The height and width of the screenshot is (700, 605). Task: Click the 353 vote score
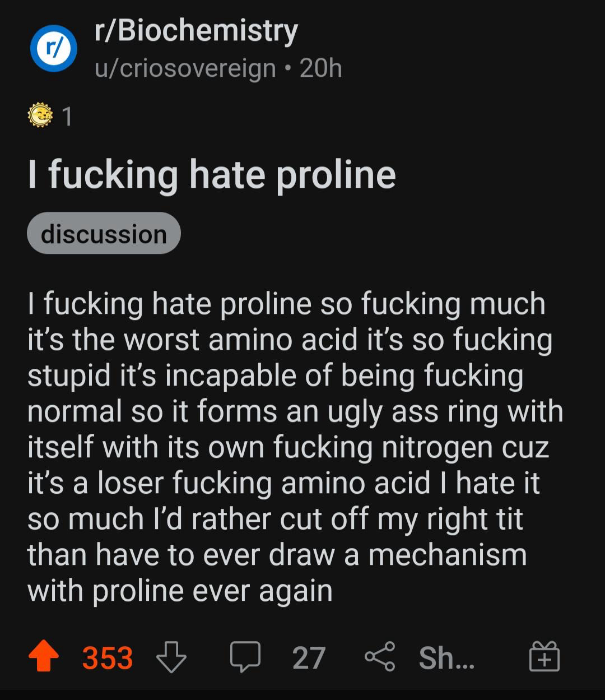(108, 658)
